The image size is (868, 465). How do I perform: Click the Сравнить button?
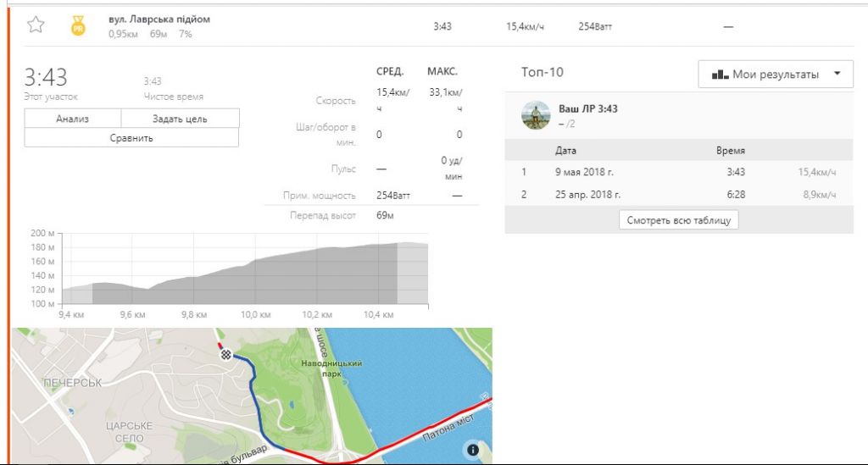click(x=131, y=137)
